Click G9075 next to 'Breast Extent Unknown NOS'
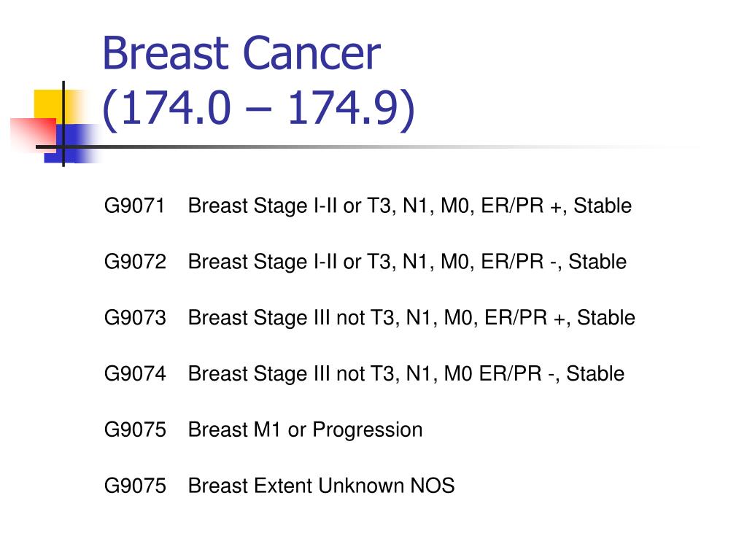The width and height of the screenshot is (747, 560). [x=135, y=486]
